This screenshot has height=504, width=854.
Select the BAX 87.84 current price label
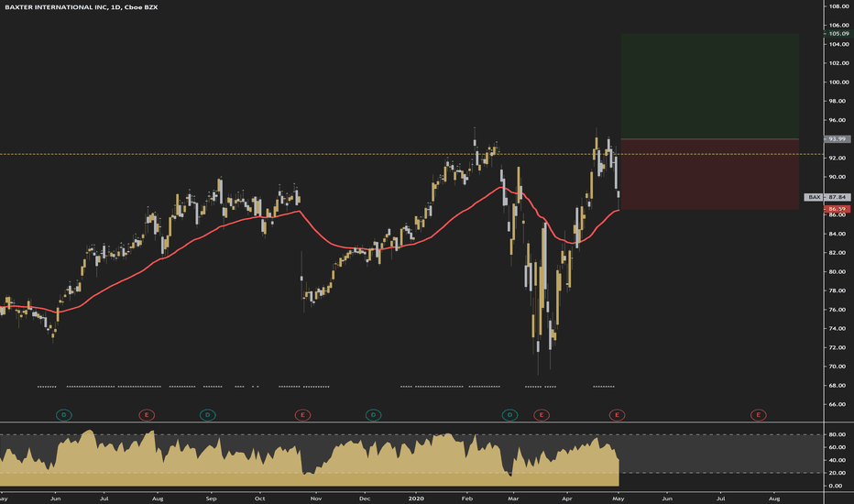pyautogui.click(x=827, y=197)
